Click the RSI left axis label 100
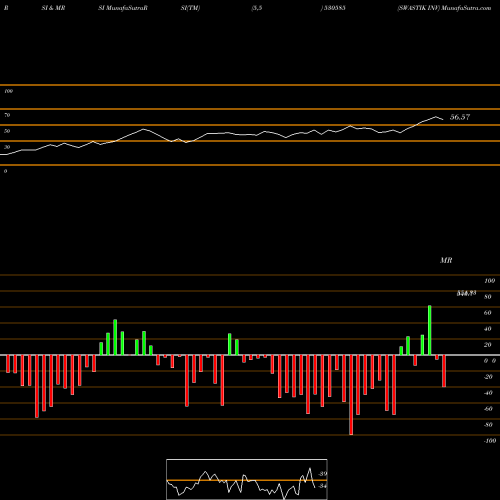Screen dimensions: 500x500 pos(8,91)
